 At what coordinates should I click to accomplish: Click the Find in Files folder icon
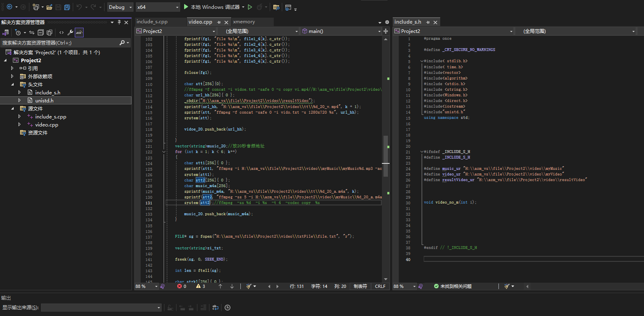pyautogui.click(x=276, y=7)
